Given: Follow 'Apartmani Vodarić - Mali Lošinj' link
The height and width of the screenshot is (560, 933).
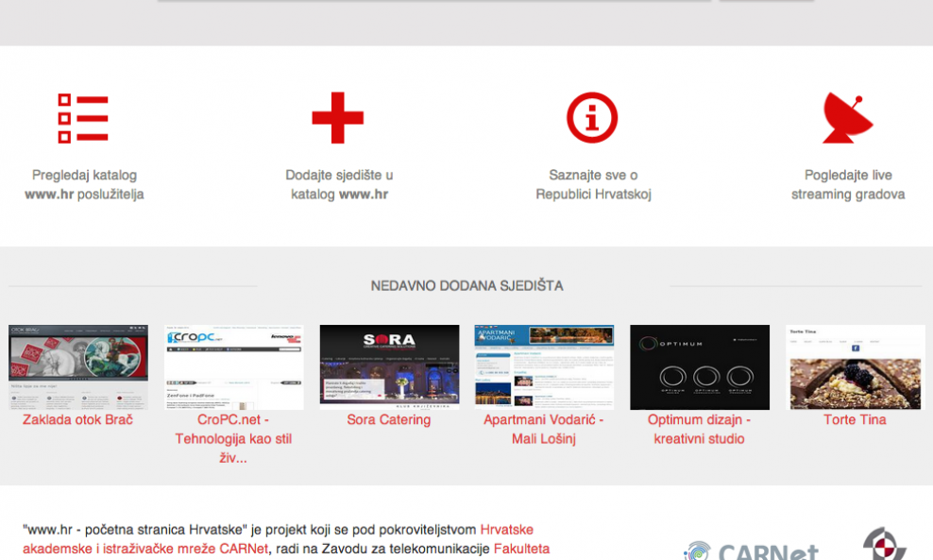Looking at the screenshot, I should tap(544, 429).
